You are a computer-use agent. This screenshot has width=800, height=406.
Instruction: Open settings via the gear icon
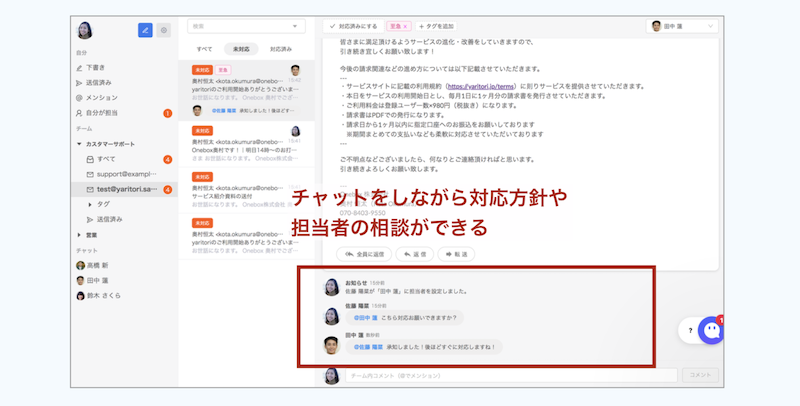pyautogui.click(x=164, y=31)
